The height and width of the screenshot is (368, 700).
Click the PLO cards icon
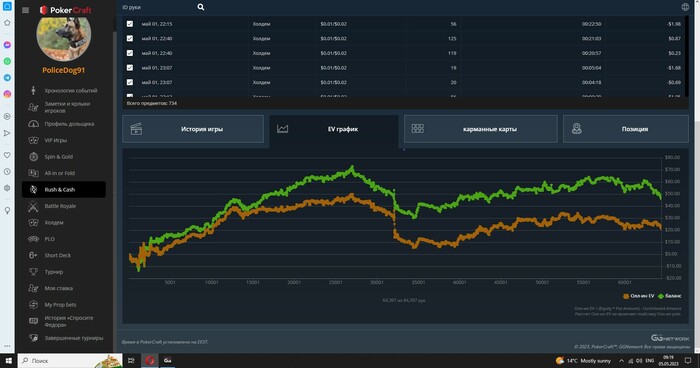[33, 239]
